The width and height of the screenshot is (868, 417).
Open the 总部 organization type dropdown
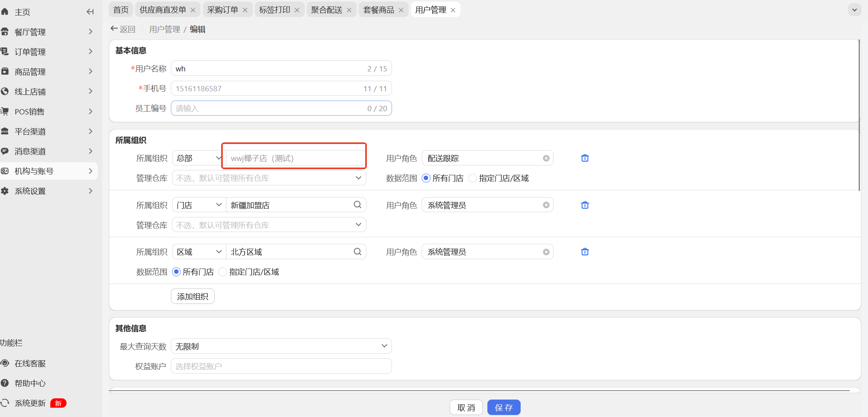[198, 158]
